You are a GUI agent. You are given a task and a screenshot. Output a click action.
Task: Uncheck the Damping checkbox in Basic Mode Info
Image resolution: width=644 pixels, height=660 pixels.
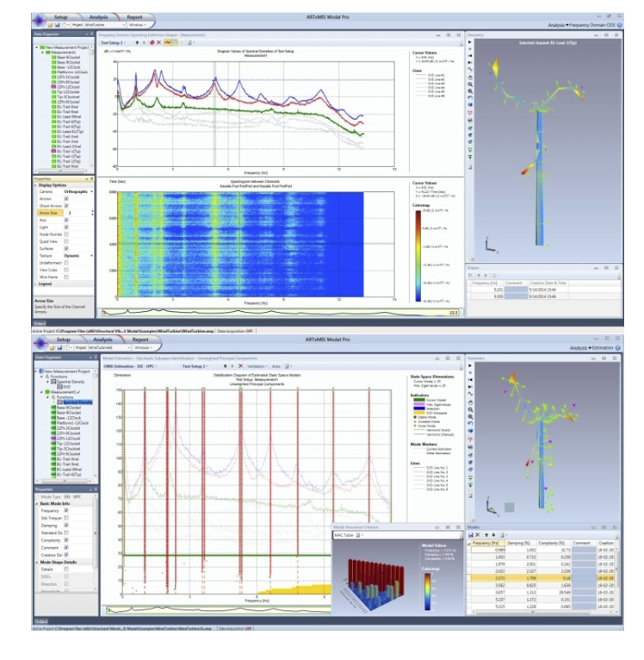[66, 525]
